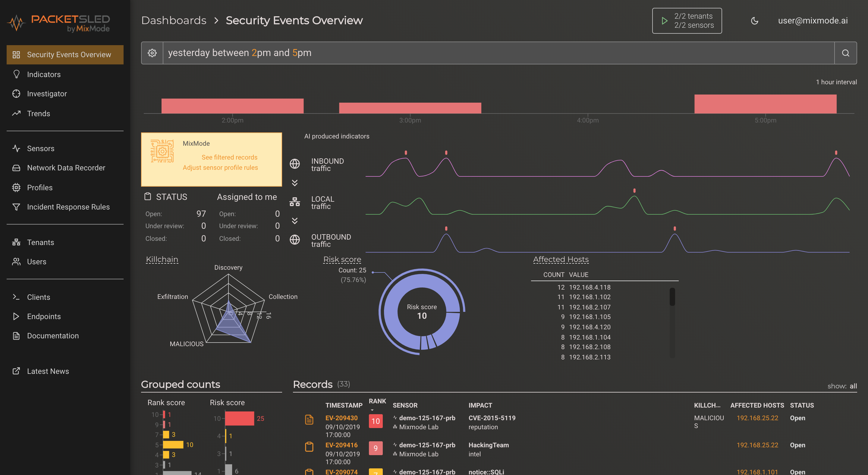868x475 pixels.
Task: Click the Adjust sensor profile rules link
Action: point(220,167)
